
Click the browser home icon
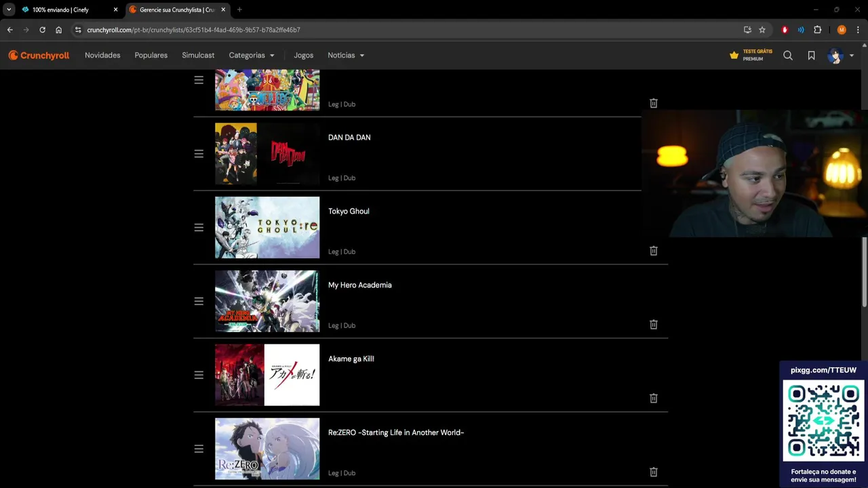coord(58,30)
